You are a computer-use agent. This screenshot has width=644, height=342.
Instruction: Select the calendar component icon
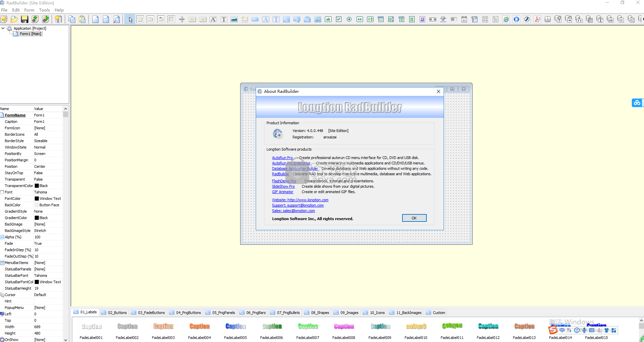(464, 19)
